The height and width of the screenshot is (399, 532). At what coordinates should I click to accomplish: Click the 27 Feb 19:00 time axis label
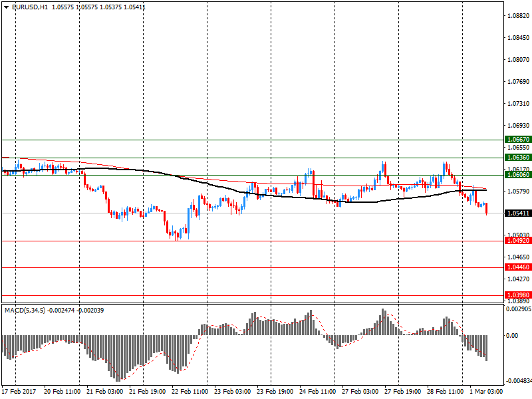coord(403,391)
